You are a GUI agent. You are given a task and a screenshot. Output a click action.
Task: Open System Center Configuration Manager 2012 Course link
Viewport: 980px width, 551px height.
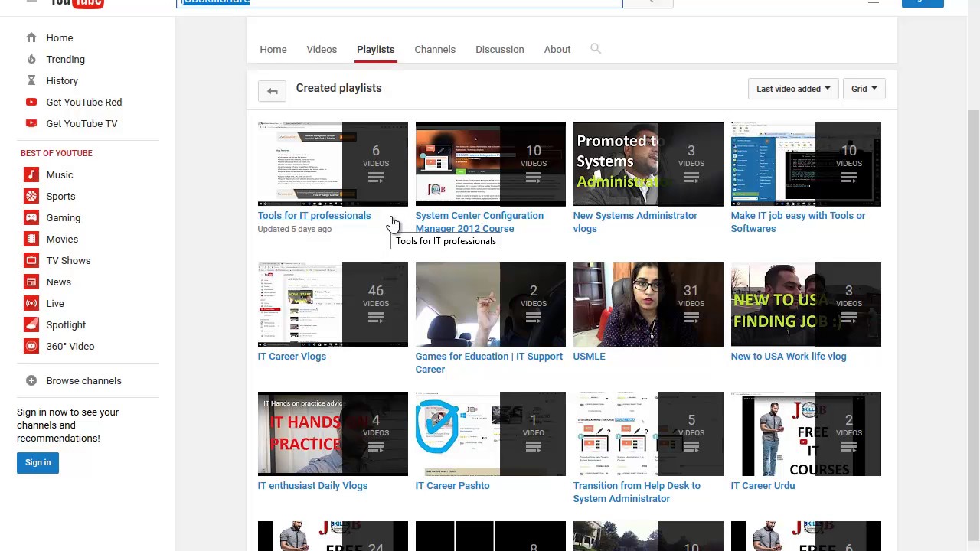[479, 222]
